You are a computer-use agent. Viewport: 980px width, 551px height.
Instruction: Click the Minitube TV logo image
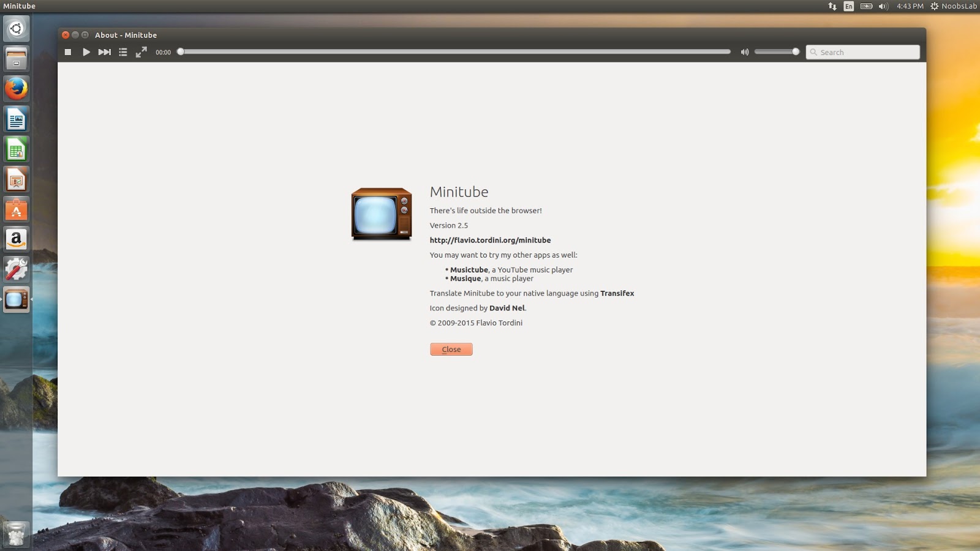point(382,214)
